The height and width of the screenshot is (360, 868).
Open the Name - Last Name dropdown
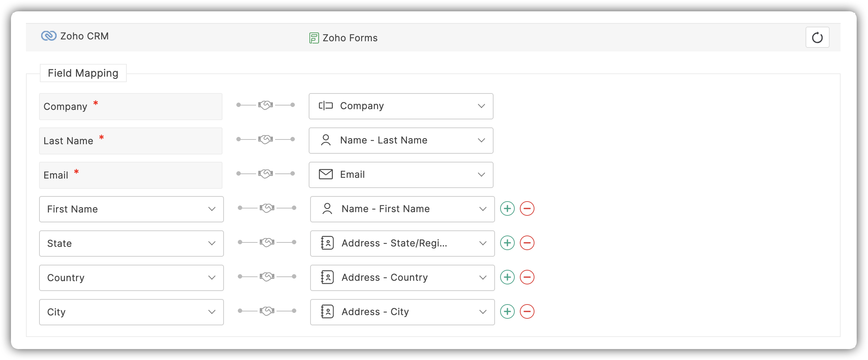click(401, 141)
